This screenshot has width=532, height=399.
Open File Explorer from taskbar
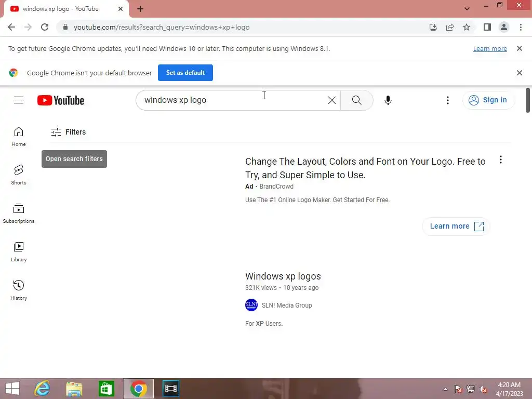(74, 389)
